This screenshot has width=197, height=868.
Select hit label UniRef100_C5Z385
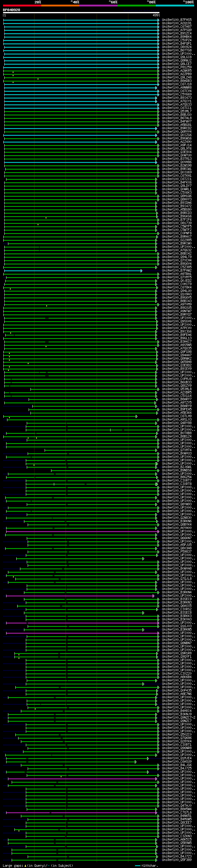(177, 267)
